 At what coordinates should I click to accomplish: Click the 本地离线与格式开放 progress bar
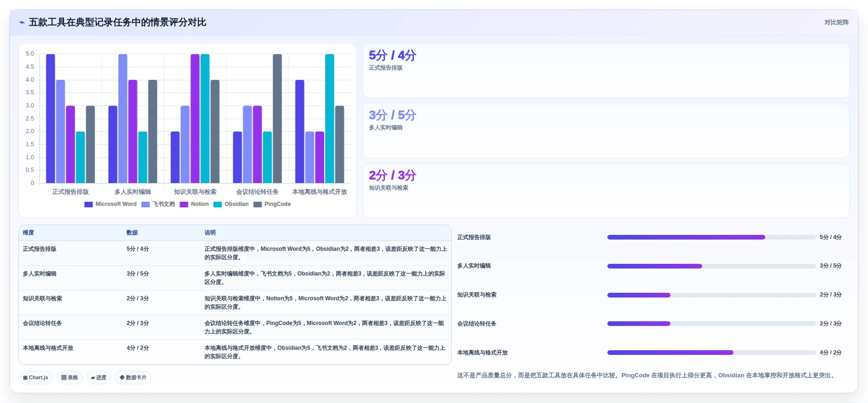coord(711,353)
